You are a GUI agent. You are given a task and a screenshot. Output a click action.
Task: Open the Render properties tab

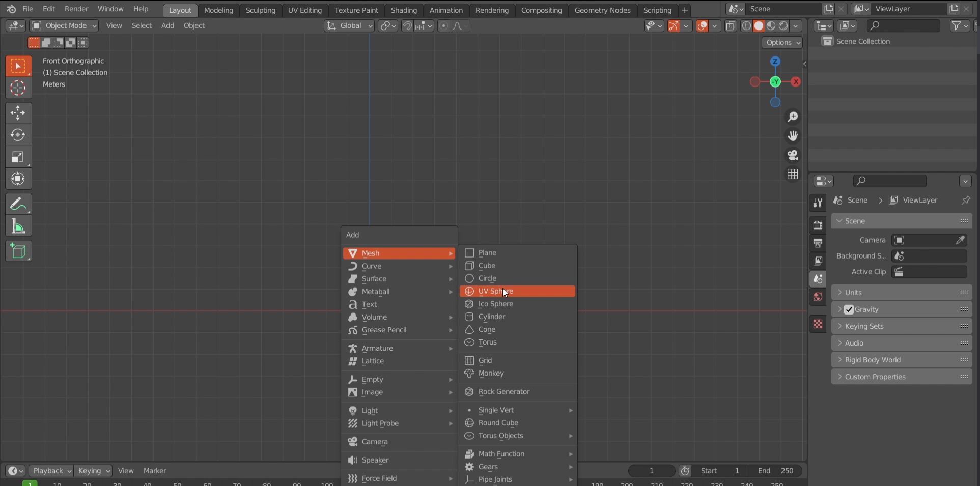(818, 224)
